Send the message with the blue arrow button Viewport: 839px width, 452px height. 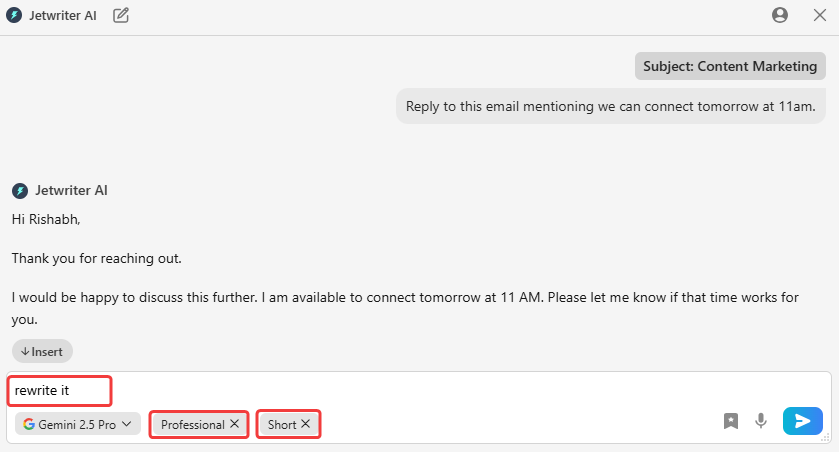click(802, 421)
